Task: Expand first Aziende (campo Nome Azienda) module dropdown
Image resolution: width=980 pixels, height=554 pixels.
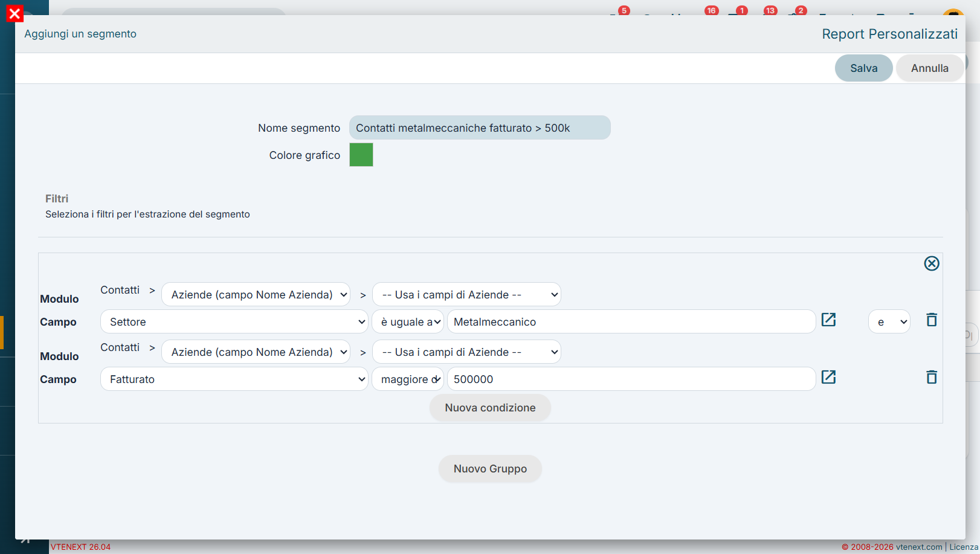Action: (256, 294)
